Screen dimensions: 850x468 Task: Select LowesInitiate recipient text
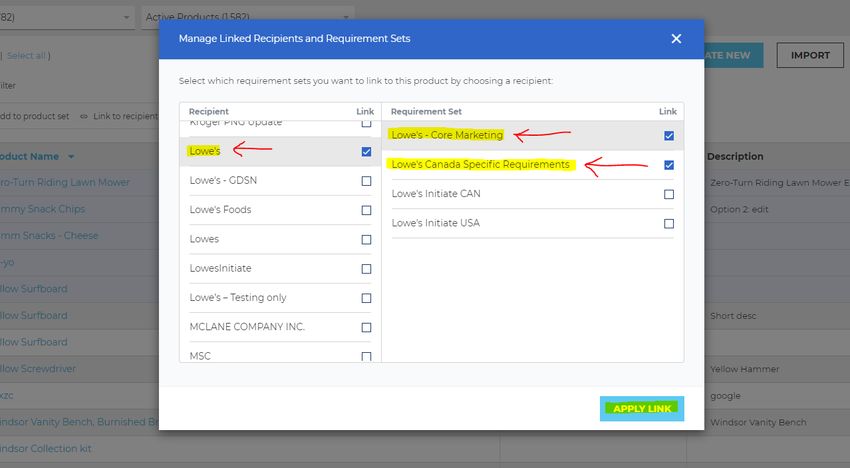pos(221,268)
